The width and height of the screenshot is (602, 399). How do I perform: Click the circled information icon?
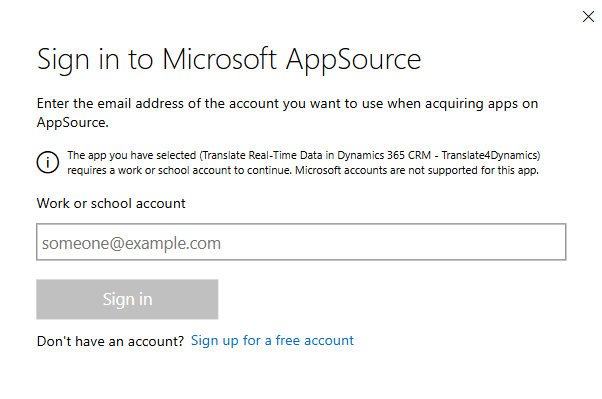click(x=48, y=162)
